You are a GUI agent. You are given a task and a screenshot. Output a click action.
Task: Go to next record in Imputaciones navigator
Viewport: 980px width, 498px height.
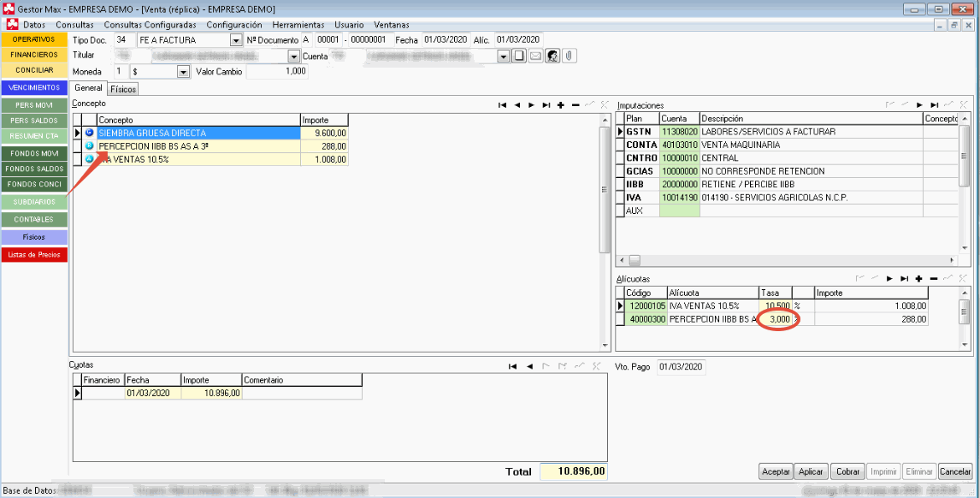tap(919, 105)
